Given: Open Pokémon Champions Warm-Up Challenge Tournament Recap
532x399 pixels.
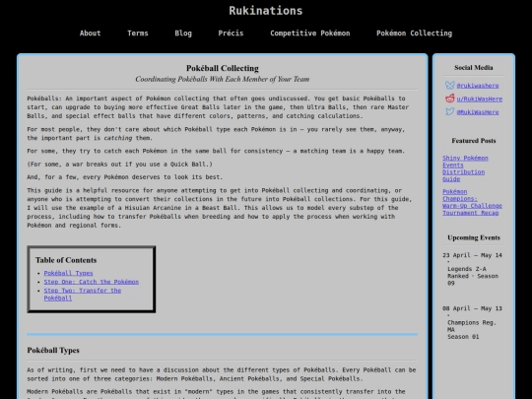Looking at the screenshot, I should (472, 202).
